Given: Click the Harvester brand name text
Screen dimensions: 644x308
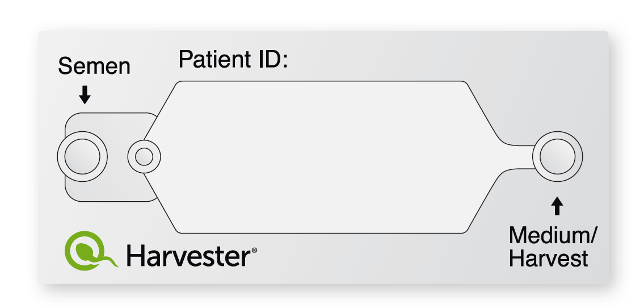Looking at the screenshot, I should pos(188,255).
